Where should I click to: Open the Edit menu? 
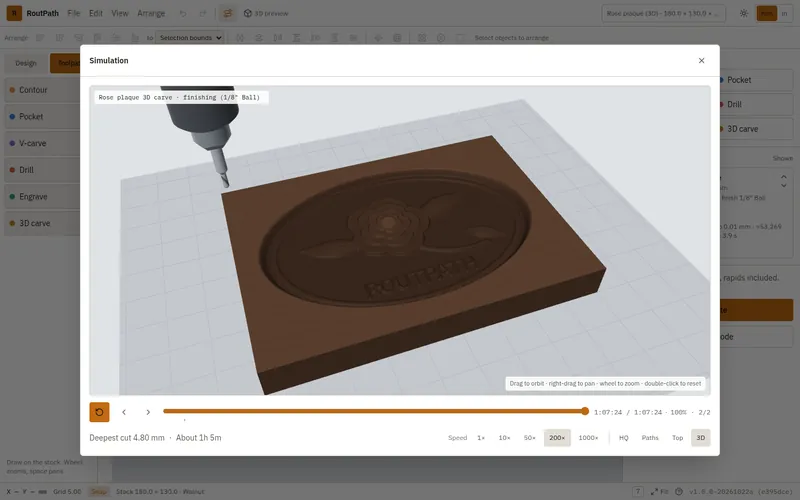[x=96, y=13]
